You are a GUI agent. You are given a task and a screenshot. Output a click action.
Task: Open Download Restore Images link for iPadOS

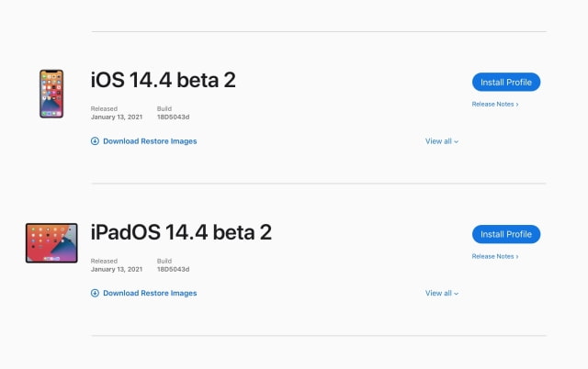point(150,294)
